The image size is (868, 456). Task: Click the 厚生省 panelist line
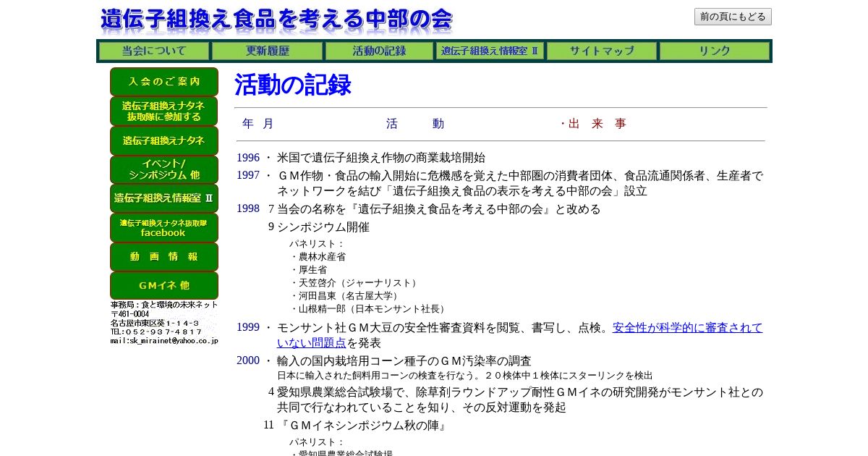309,269
